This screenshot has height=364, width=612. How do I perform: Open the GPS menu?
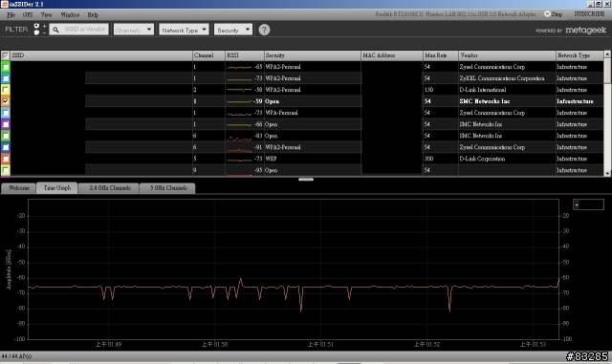click(28, 15)
